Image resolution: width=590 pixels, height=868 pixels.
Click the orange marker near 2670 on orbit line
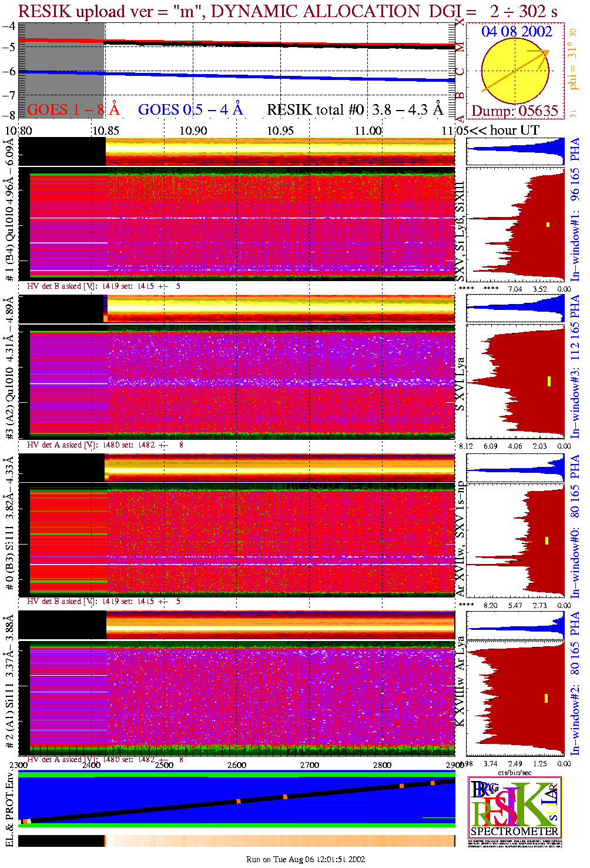(285, 797)
